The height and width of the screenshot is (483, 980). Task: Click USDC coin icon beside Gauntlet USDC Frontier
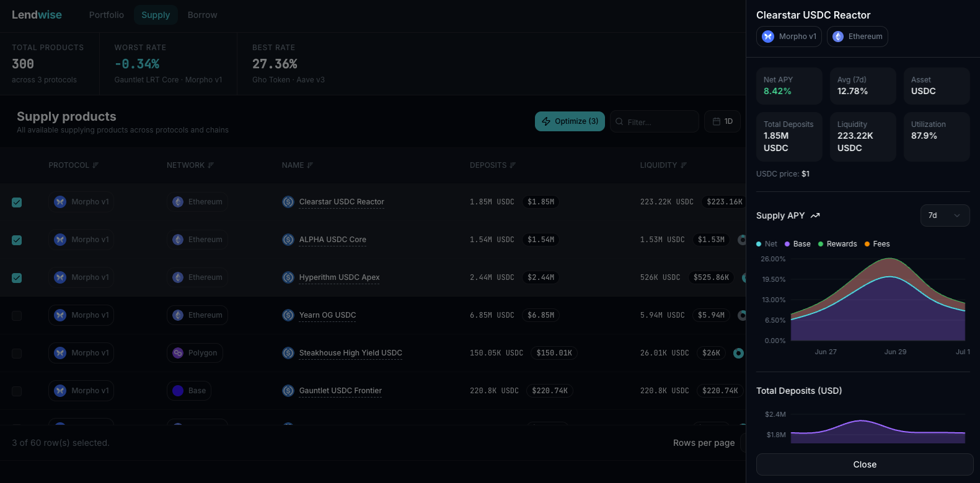click(x=288, y=391)
